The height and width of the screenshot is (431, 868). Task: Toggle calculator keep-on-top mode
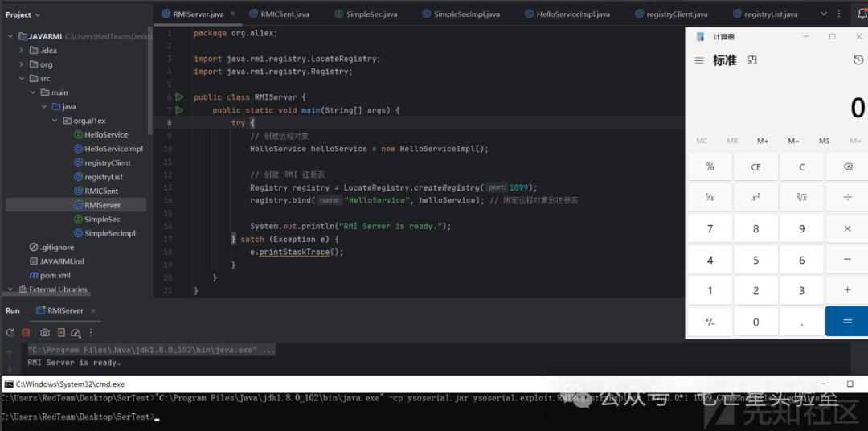[752, 60]
